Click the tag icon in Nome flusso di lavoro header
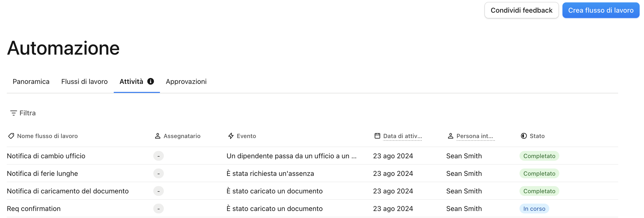This screenshot has width=644, height=218. (x=11, y=136)
